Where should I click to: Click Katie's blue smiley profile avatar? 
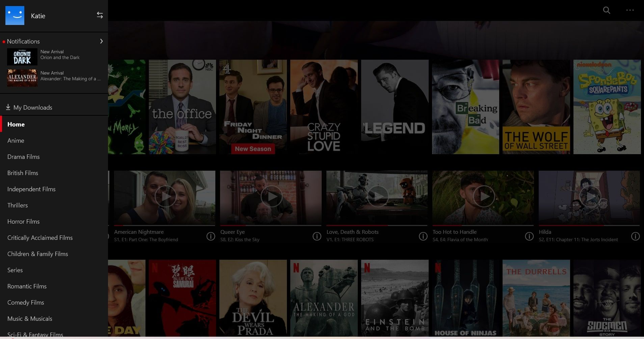tap(15, 16)
